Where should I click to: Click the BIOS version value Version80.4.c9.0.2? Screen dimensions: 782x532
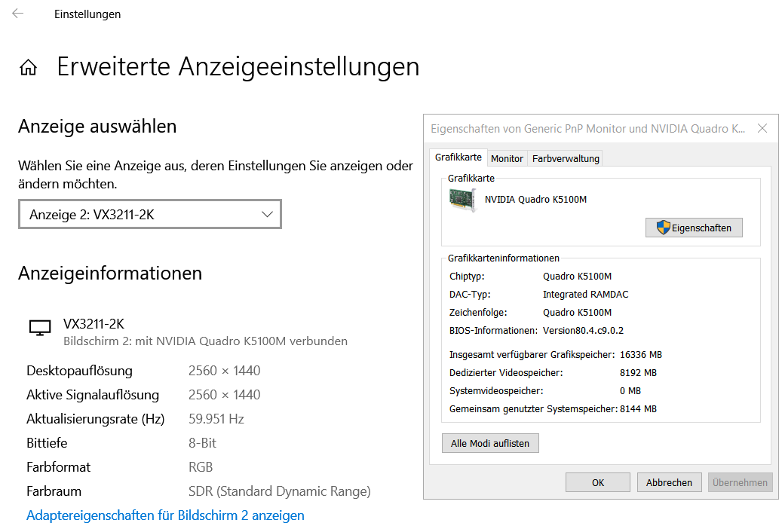pos(583,330)
